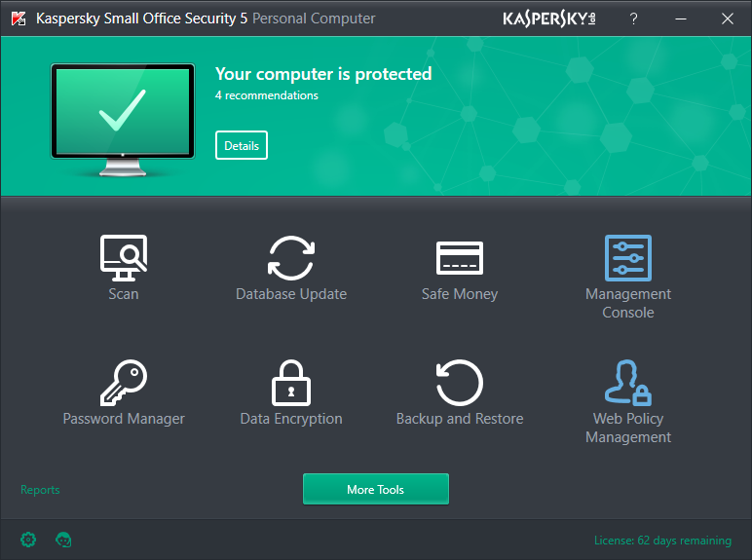752x560 pixels.
Task: Open Web Policy Management icon
Action: pyautogui.click(x=628, y=382)
